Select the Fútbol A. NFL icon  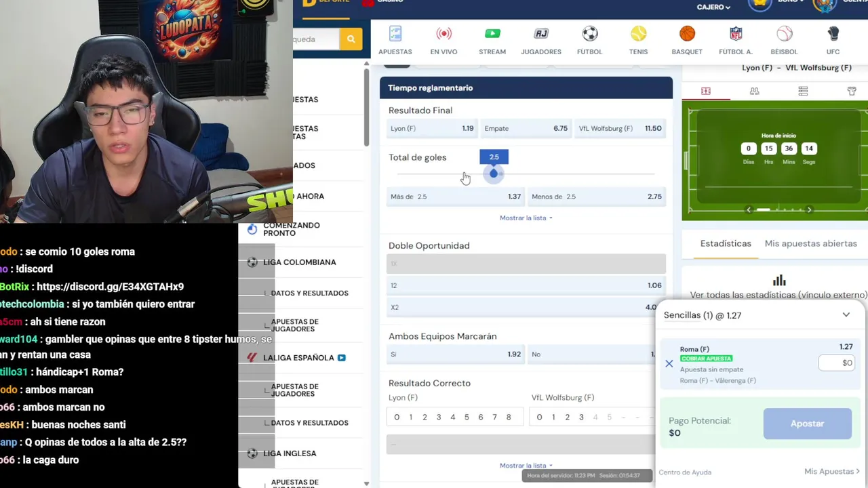pos(736,33)
